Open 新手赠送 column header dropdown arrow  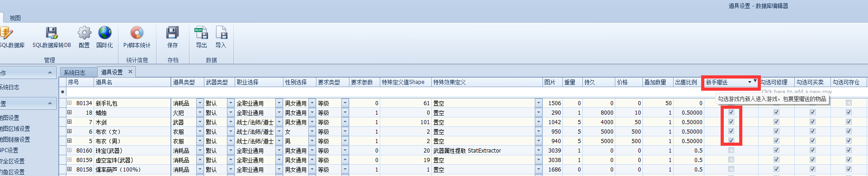pyautogui.click(x=750, y=82)
